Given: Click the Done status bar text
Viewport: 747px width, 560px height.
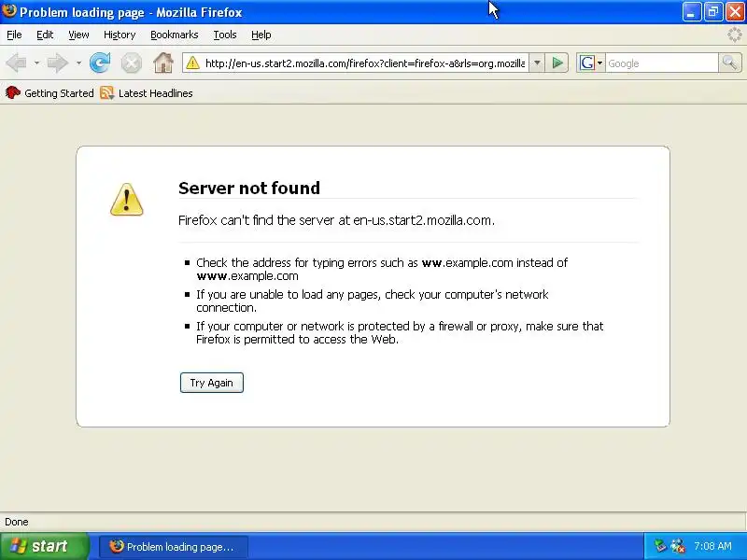Looking at the screenshot, I should point(17,522).
